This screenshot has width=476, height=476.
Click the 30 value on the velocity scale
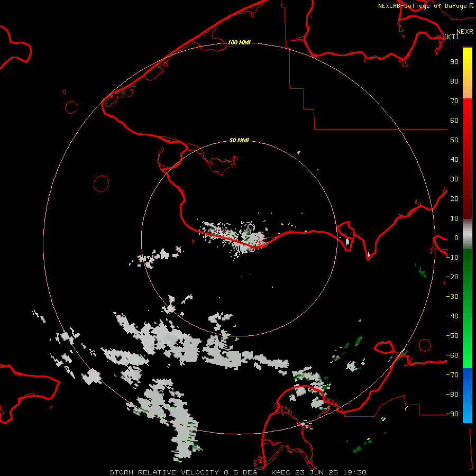coord(454,179)
